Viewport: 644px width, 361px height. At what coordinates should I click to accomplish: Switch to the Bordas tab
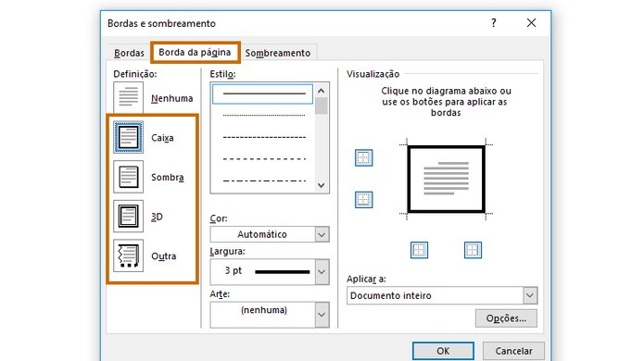[x=129, y=53]
